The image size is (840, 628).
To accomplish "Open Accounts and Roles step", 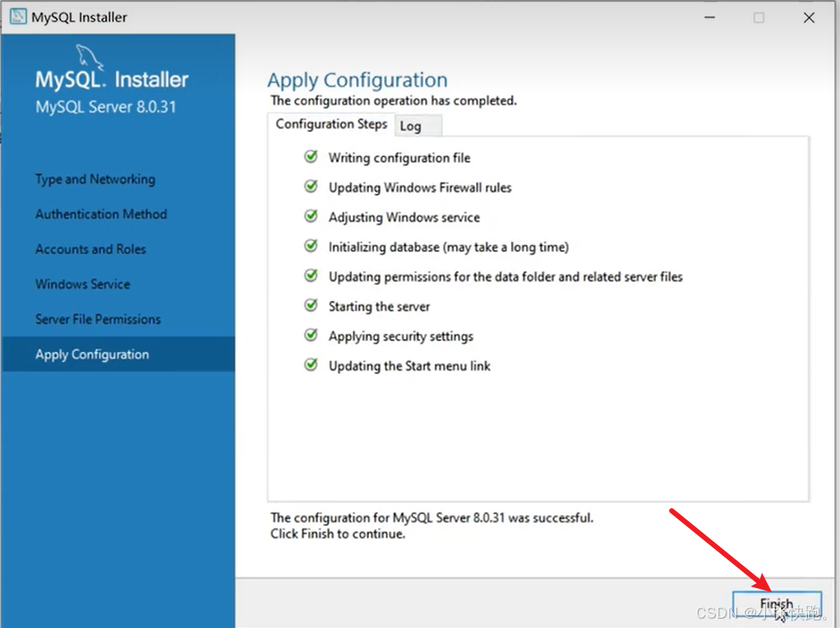I will (90, 249).
